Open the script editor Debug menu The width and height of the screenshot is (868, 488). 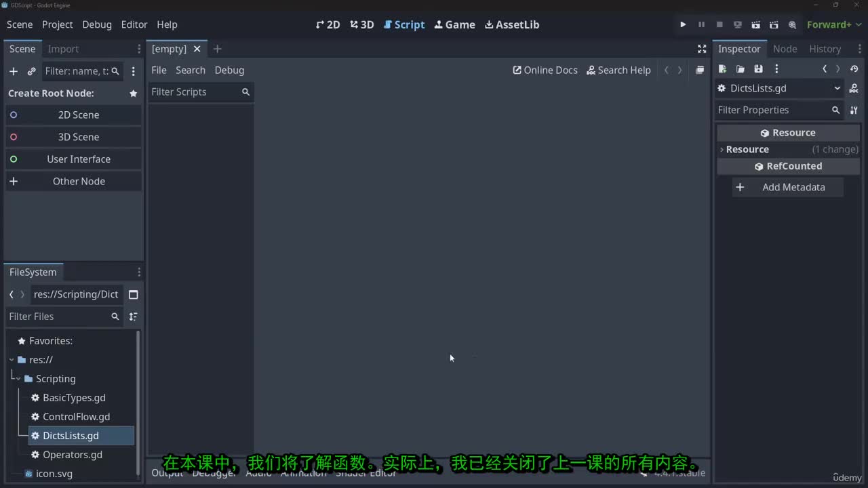click(229, 70)
